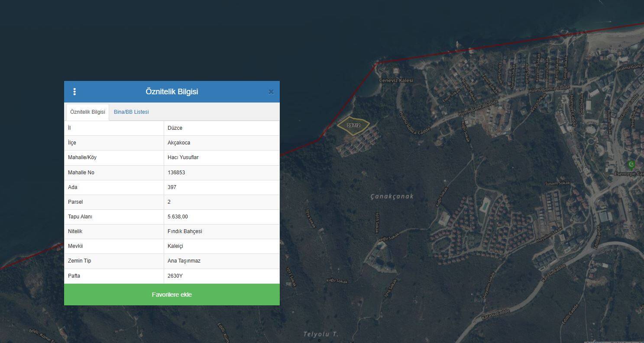Click the Ceneviz Kalesi map label
The height and width of the screenshot is (343, 644).
pos(396,80)
